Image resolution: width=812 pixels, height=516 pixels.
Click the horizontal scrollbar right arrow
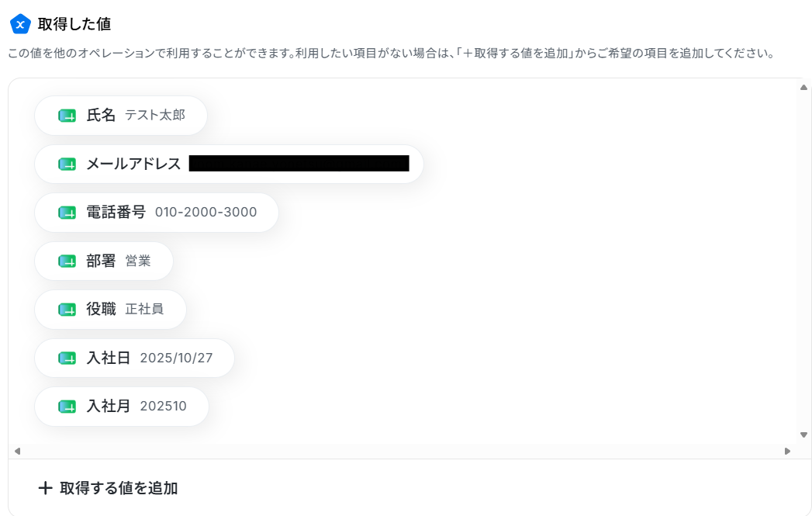(x=787, y=452)
